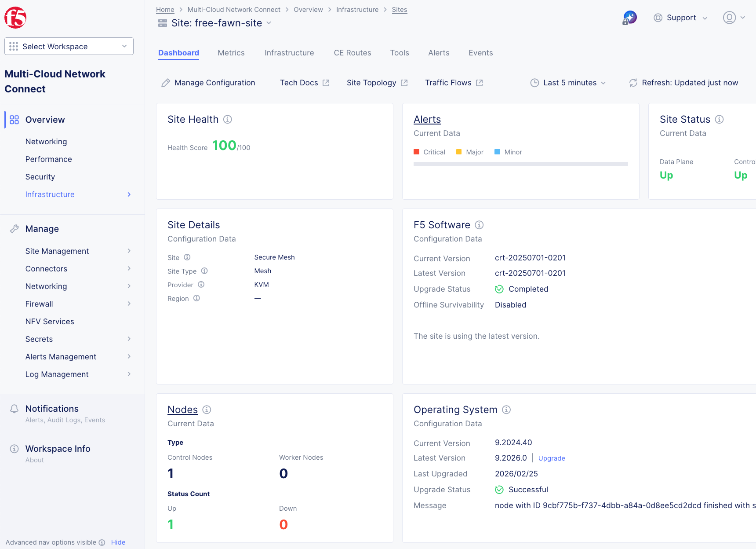756x549 pixels.
Task: Open the Traffic Flows link
Action: [454, 83]
